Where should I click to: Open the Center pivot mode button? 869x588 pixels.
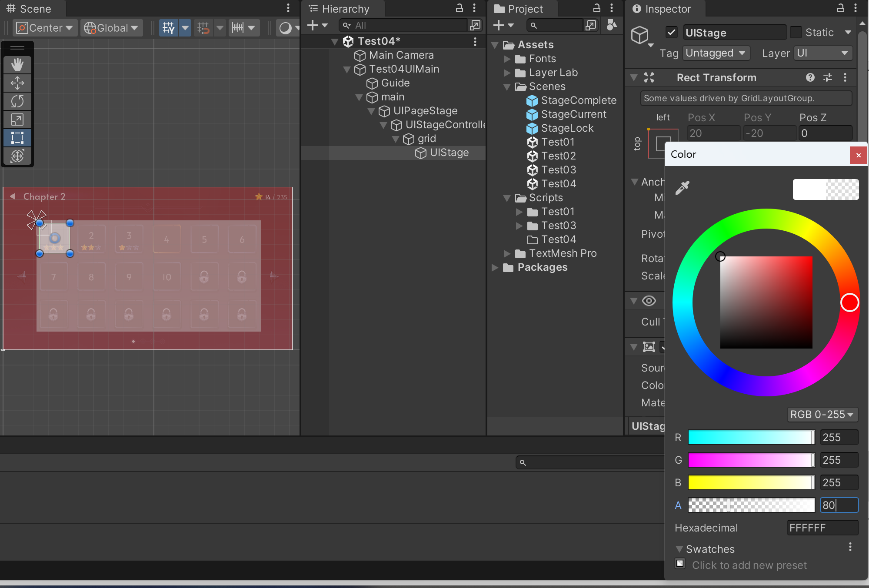pos(45,28)
